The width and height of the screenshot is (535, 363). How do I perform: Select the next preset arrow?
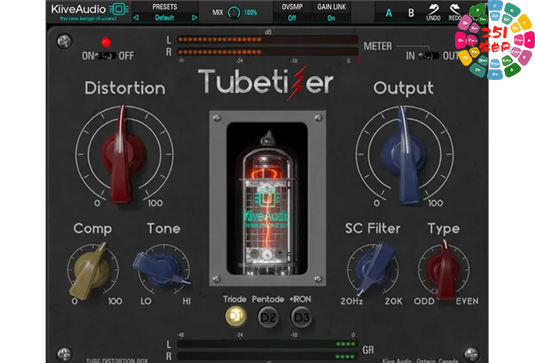(194, 18)
